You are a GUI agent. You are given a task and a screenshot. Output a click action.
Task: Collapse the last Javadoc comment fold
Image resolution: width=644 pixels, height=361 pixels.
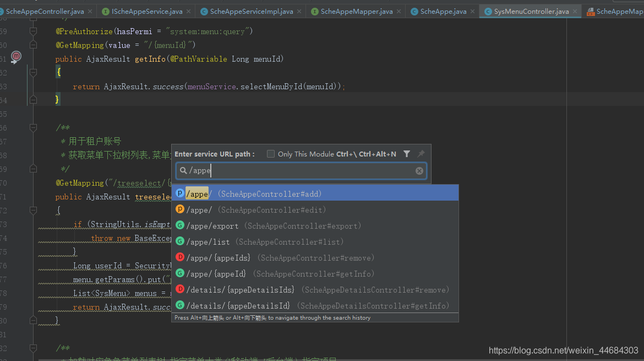point(33,348)
